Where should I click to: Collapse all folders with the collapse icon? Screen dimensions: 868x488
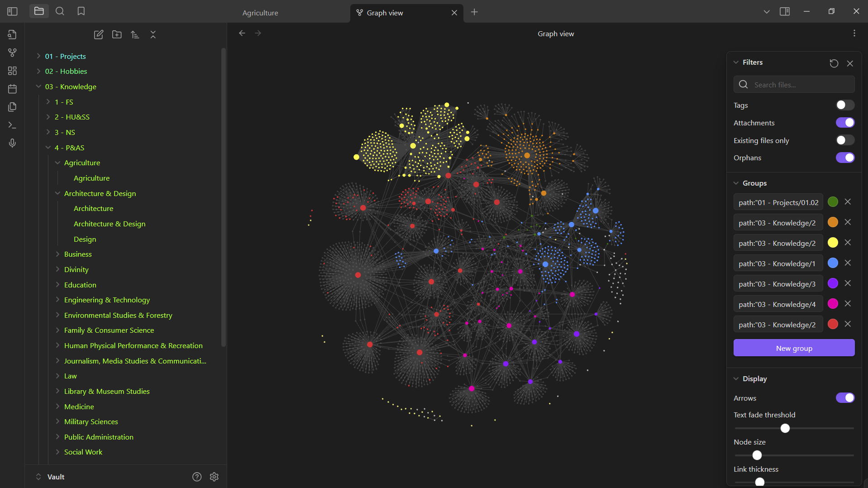tap(153, 34)
